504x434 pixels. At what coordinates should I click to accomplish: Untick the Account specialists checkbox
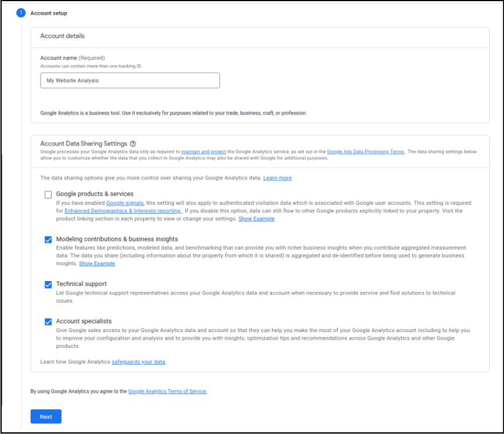click(48, 322)
